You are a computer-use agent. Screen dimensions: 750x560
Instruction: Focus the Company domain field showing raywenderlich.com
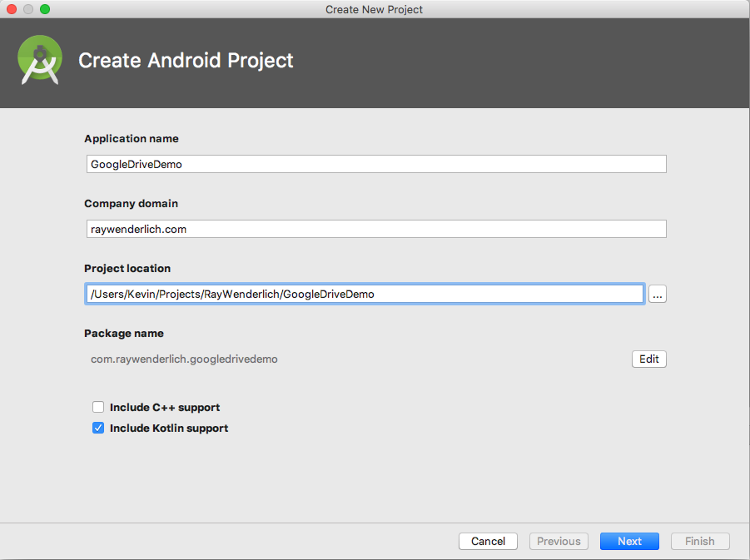(375, 228)
